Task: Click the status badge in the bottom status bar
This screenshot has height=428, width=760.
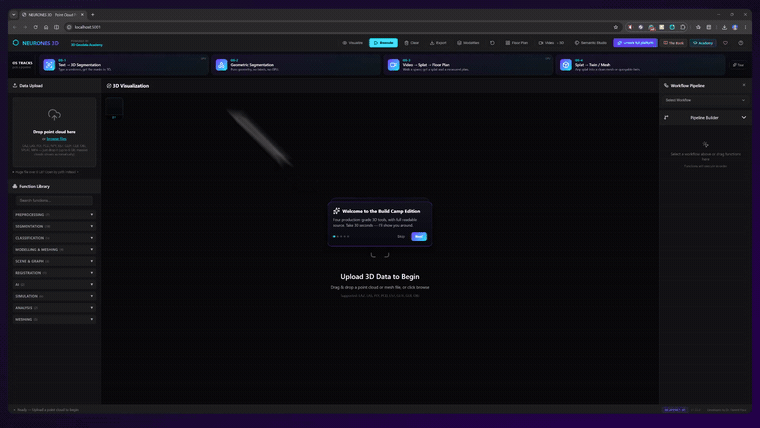Action: (x=675, y=410)
